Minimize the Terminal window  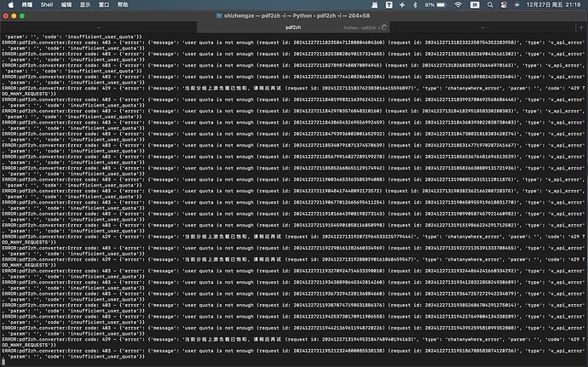14,15
